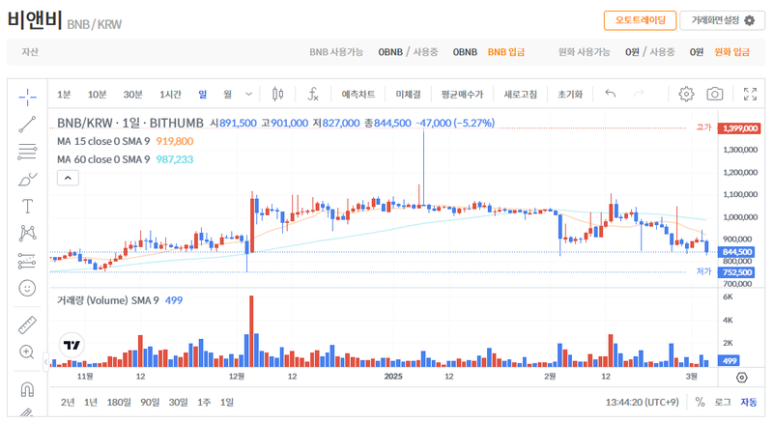Click the 새로고침 refresh button
This screenshot has height=423, width=773.
[520, 94]
